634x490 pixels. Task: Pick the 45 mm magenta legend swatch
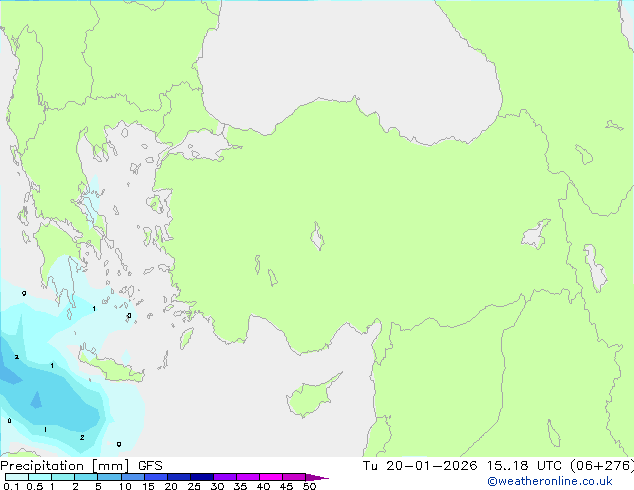pyautogui.click(x=294, y=477)
